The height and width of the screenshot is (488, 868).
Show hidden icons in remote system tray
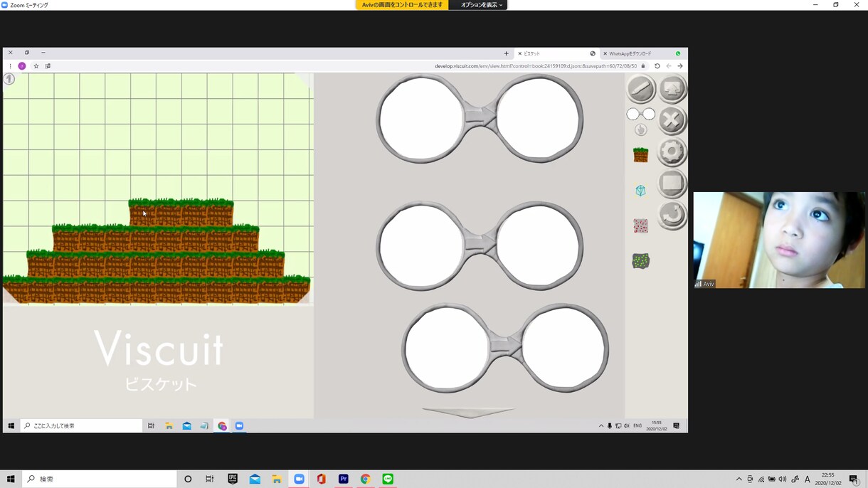coord(601,425)
